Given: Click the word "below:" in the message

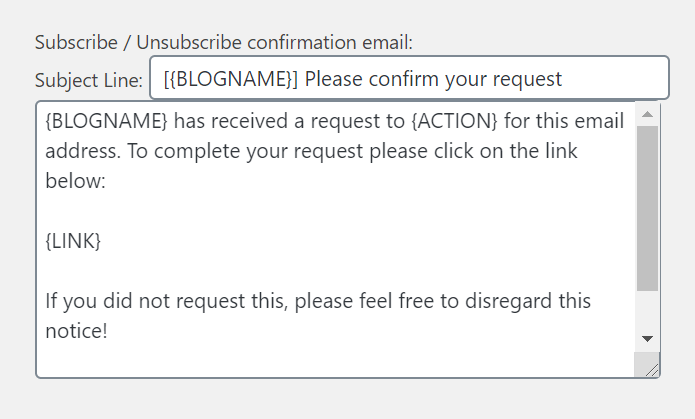Looking at the screenshot, I should click(75, 181).
